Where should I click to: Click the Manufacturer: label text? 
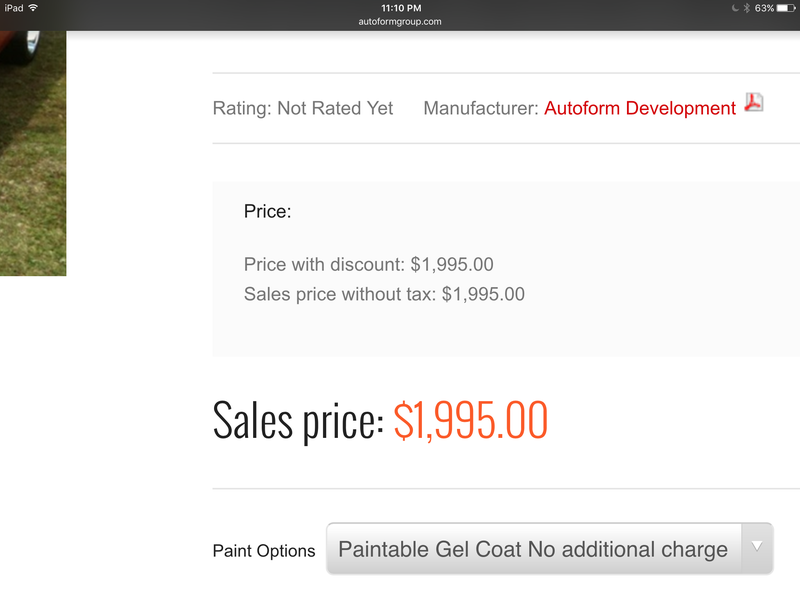(x=481, y=108)
